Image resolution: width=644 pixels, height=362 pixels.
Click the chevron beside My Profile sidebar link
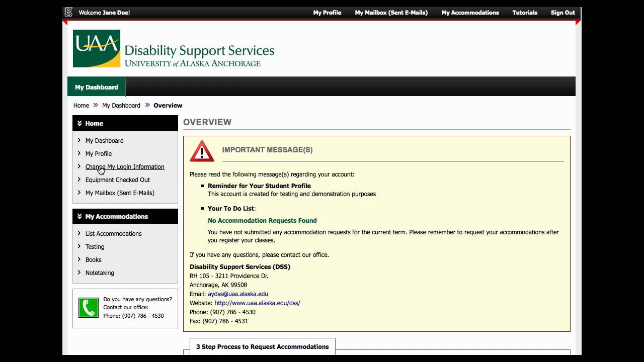[x=79, y=153]
